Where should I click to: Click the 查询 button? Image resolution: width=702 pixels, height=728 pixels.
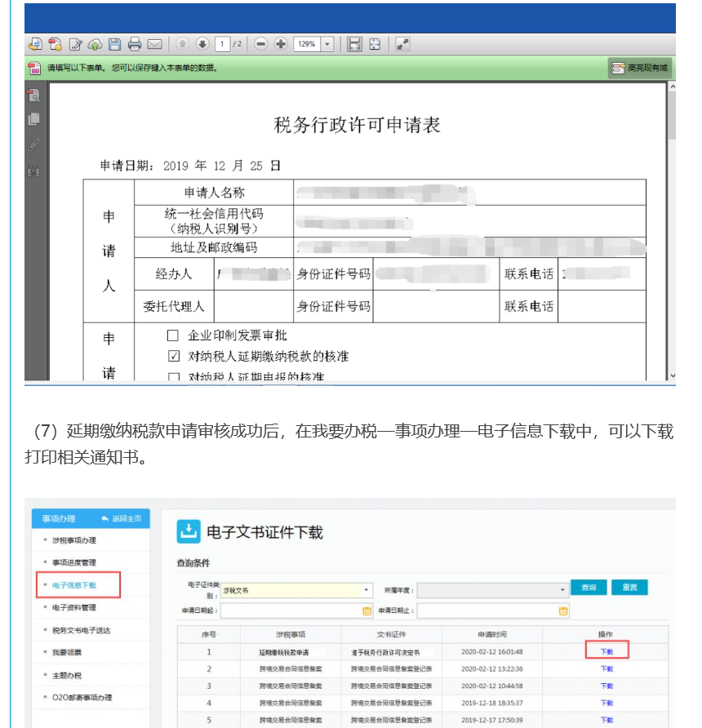click(x=589, y=588)
